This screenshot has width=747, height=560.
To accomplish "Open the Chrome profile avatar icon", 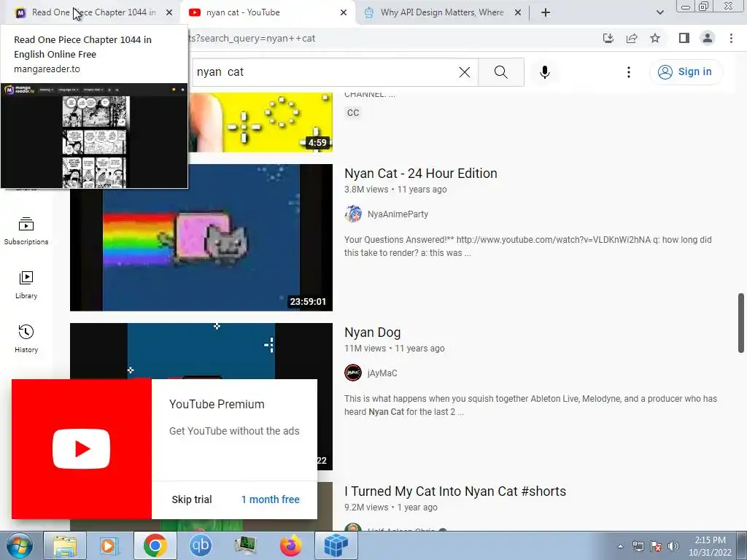I will click(708, 38).
